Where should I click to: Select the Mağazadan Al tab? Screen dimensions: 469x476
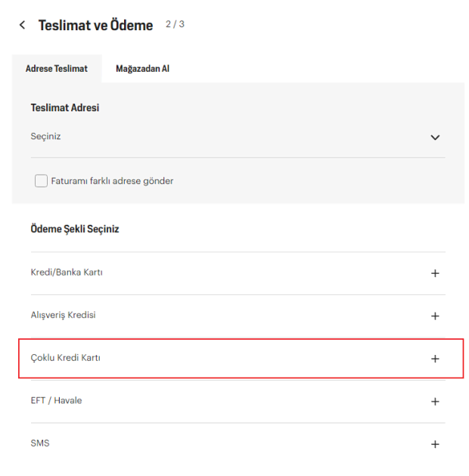click(x=142, y=68)
